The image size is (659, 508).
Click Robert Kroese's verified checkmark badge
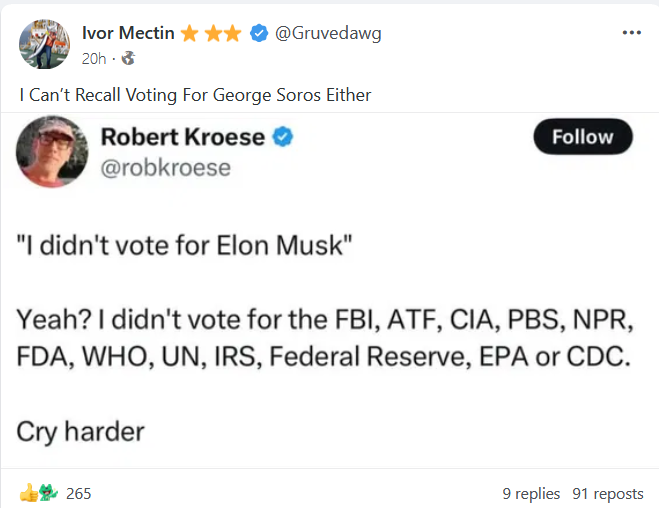pyautogui.click(x=284, y=138)
